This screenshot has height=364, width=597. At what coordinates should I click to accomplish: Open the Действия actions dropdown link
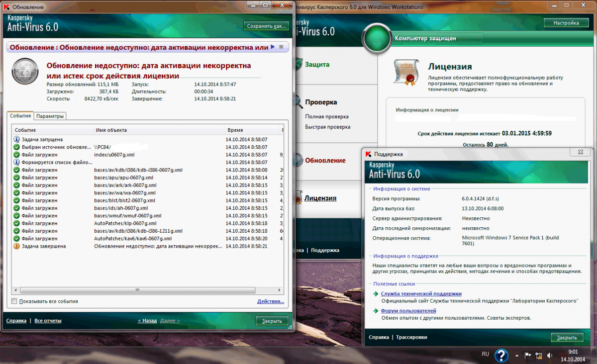(x=270, y=301)
